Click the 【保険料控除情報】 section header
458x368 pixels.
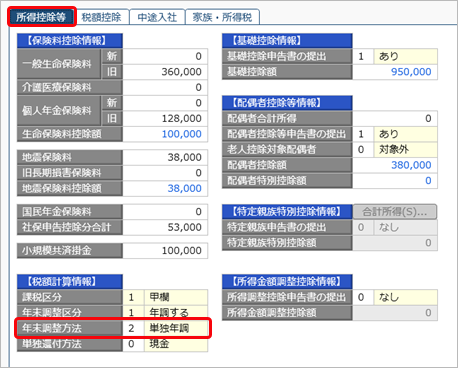(x=70, y=41)
